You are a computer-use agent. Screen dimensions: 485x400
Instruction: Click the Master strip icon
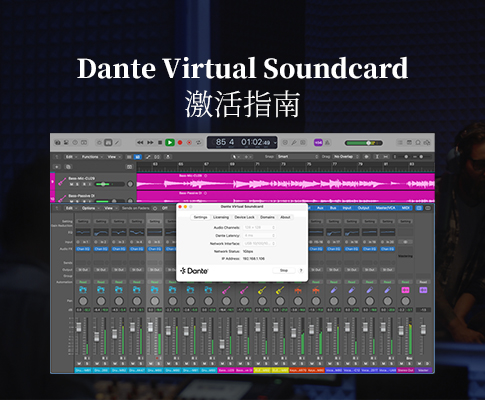(x=423, y=290)
